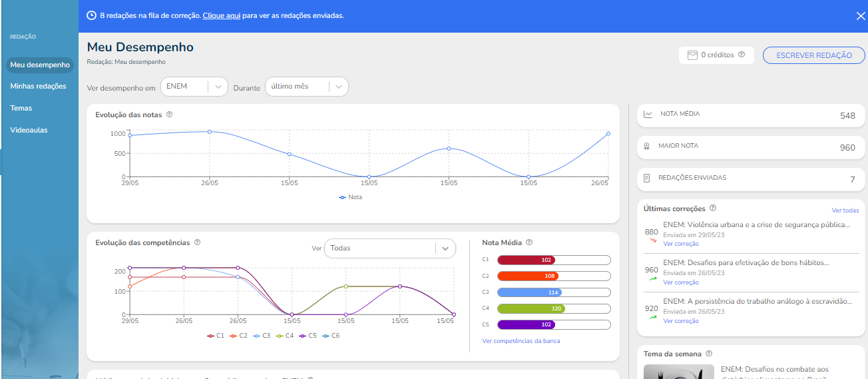Click the Tema da semana thumbnail image
The height and width of the screenshot is (379, 868).
(x=678, y=372)
